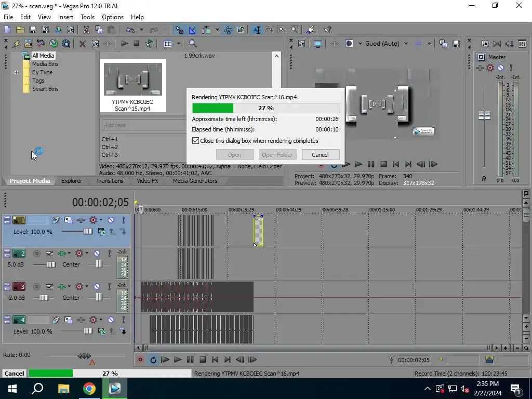Viewport: 532px width, 399px height.
Task: Open Project Media Views dropdown arrow
Action: point(179,44)
